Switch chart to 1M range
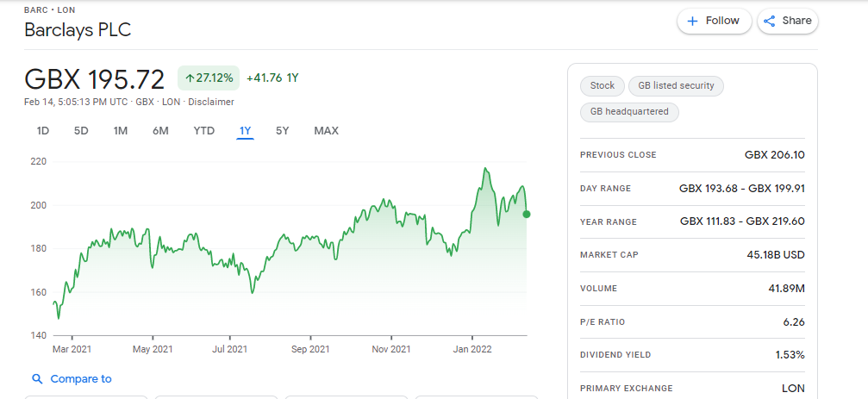 click(x=121, y=131)
